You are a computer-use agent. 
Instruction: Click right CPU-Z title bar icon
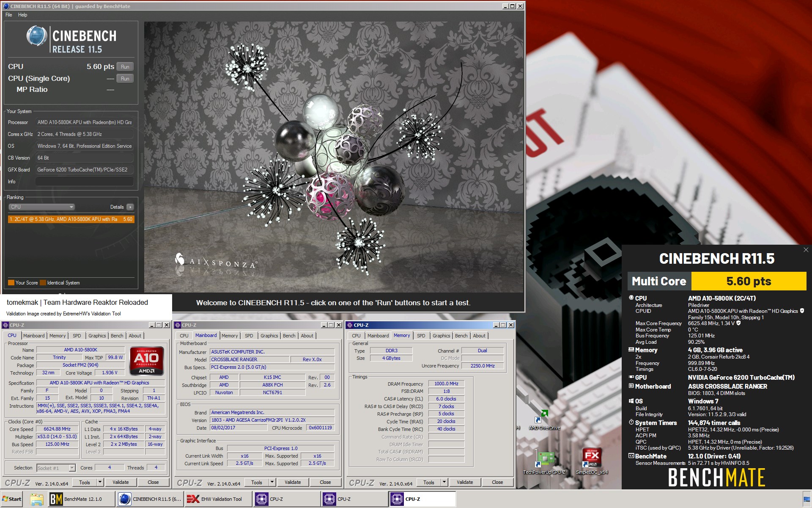point(350,325)
